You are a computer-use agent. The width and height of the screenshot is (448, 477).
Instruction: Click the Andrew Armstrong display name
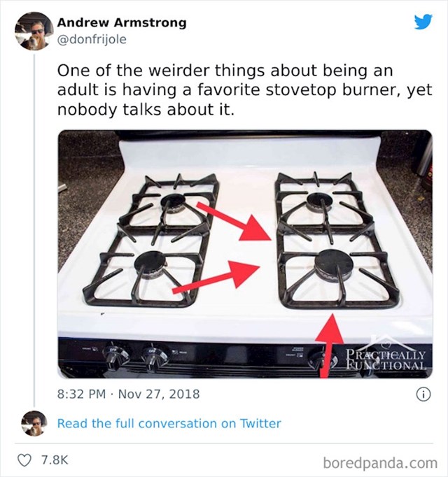122,22
